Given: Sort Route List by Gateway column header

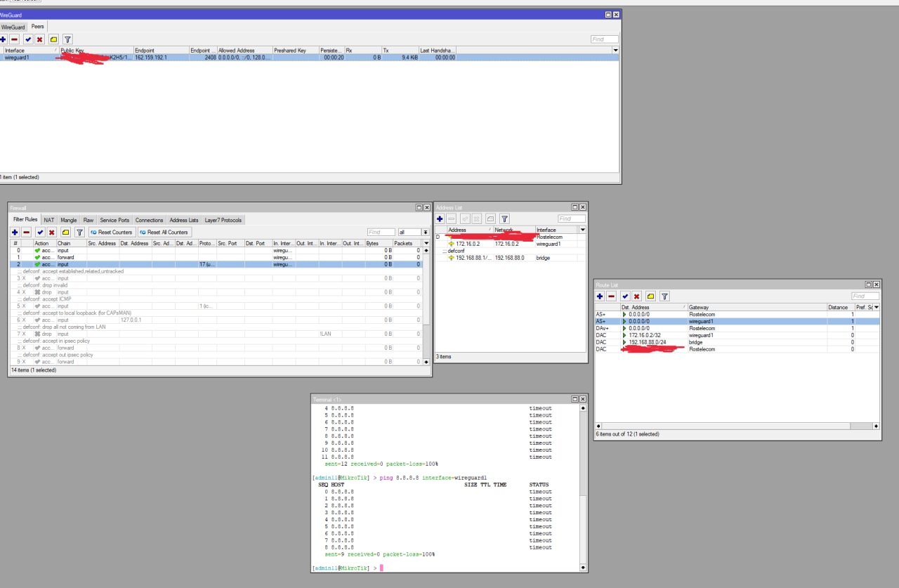Looking at the screenshot, I should [x=756, y=307].
